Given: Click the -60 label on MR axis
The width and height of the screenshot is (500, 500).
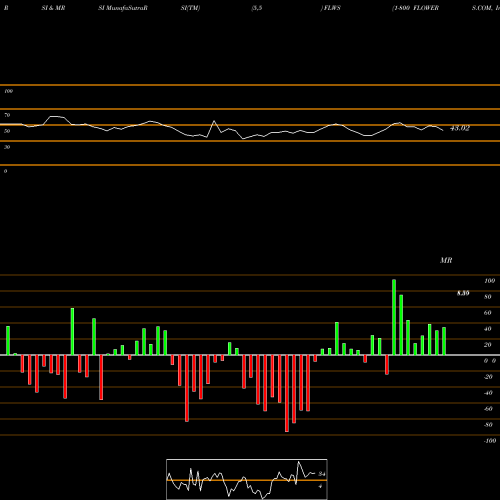Looking at the screenshot, I should coord(488,409).
